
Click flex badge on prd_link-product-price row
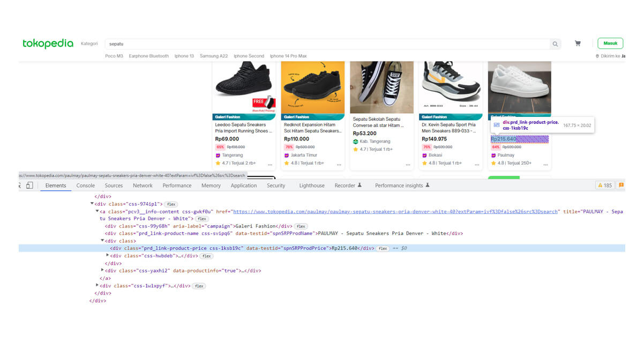[383, 249]
